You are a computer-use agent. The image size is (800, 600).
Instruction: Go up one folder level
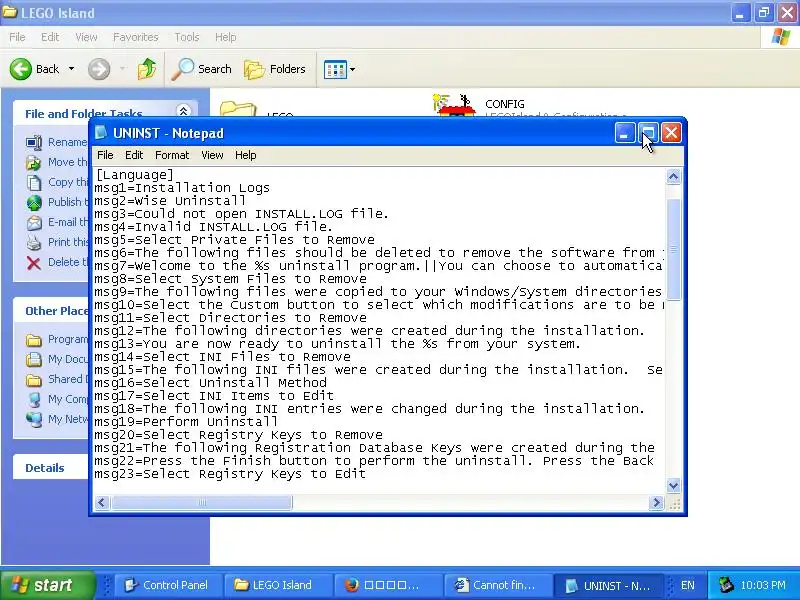pos(147,69)
